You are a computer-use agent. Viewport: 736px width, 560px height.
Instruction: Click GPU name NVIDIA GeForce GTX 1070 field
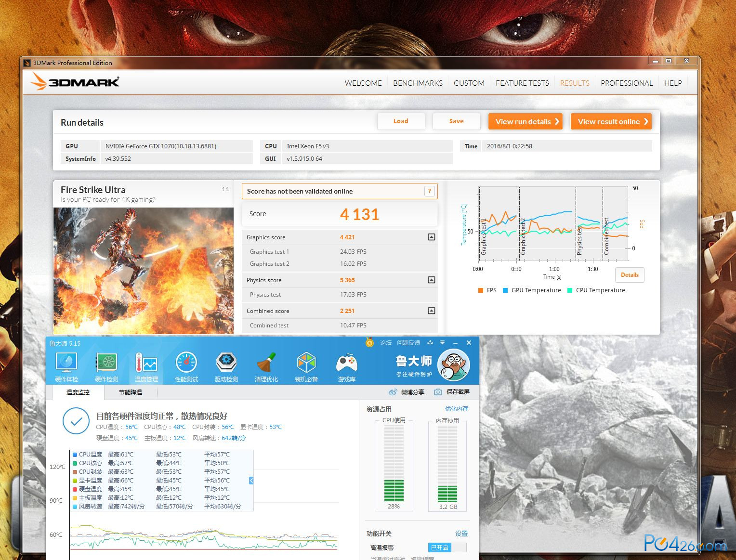point(177,146)
